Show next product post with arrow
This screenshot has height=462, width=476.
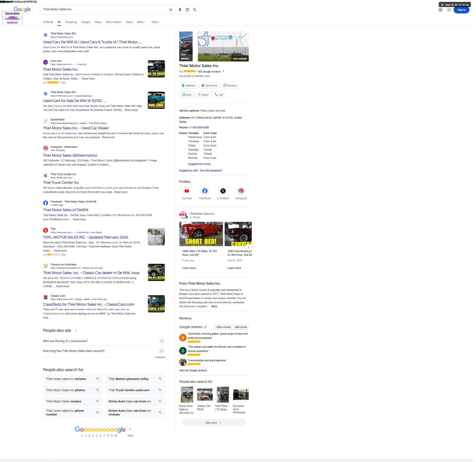pyautogui.click(x=248, y=247)
